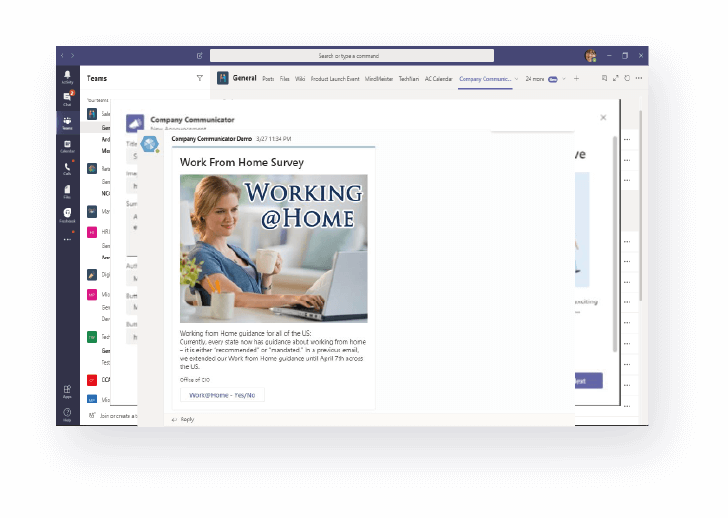Open the profile avatar in title bar
The image size is (728, 518).
click(x=591, y=56)
